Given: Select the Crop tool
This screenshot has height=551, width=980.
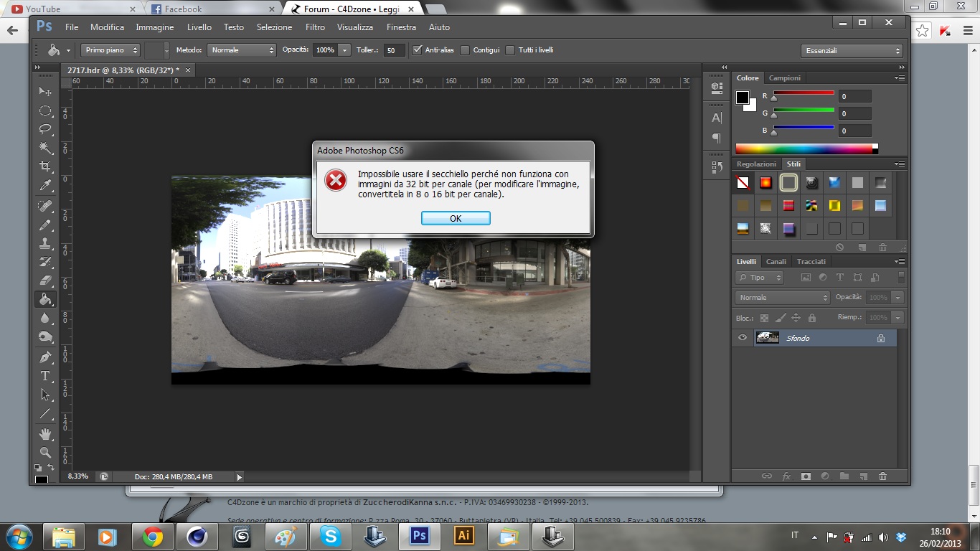Looking at the screenshot, I should [x=45, y=166].
